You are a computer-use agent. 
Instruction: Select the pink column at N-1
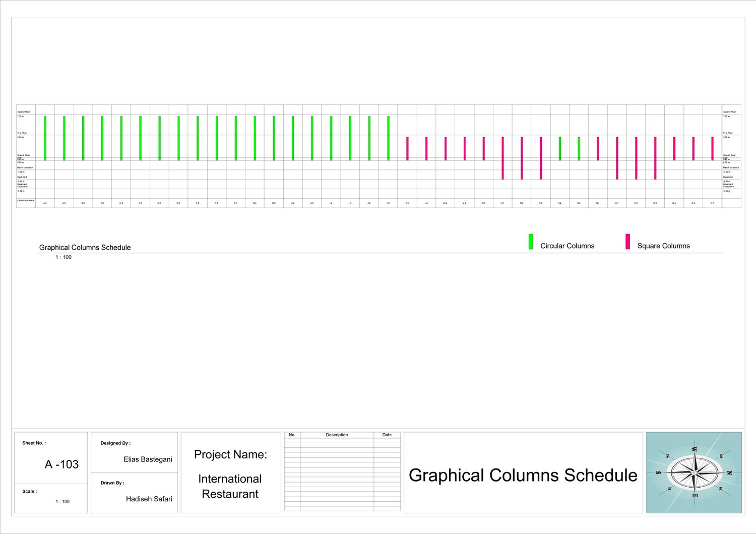pyautogui.click(x=502, y=158)
